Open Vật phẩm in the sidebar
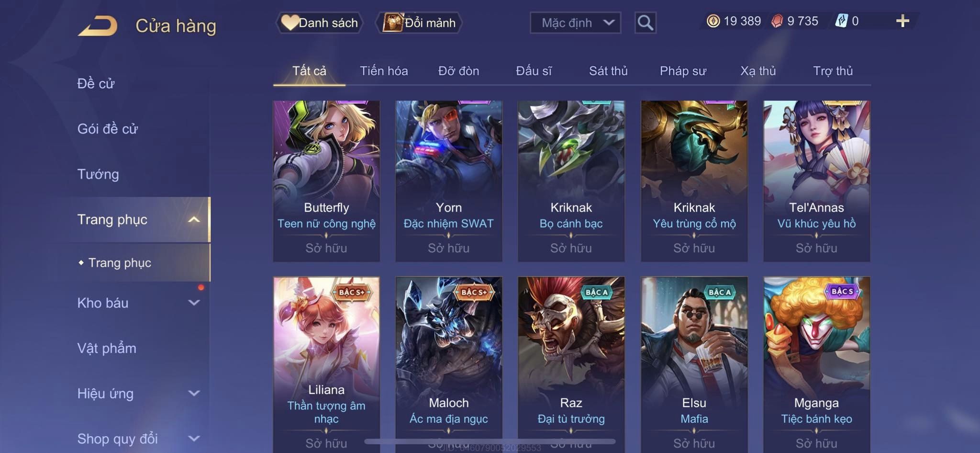The width and height of the screenshot is (980, 453). click(x=107, y=348)
